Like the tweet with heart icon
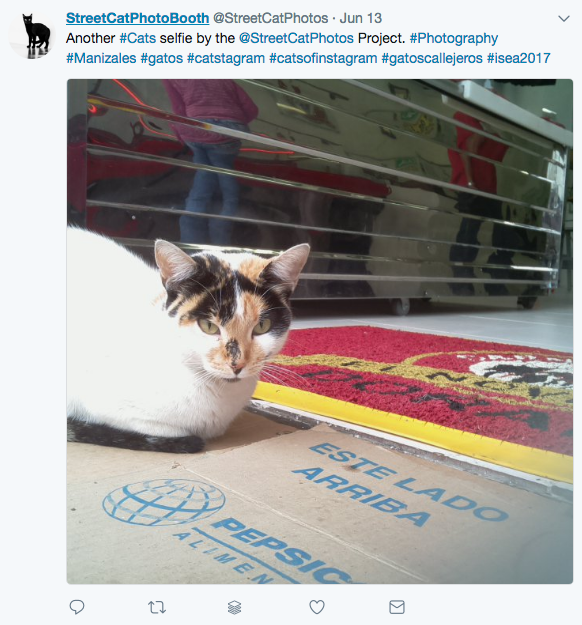 click(317, 607)
